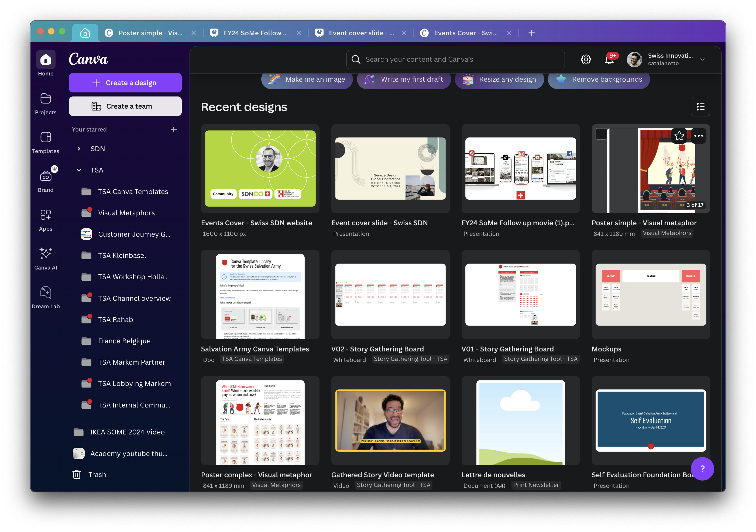Open the account switcher dropdown arrow

pos(702,60)
